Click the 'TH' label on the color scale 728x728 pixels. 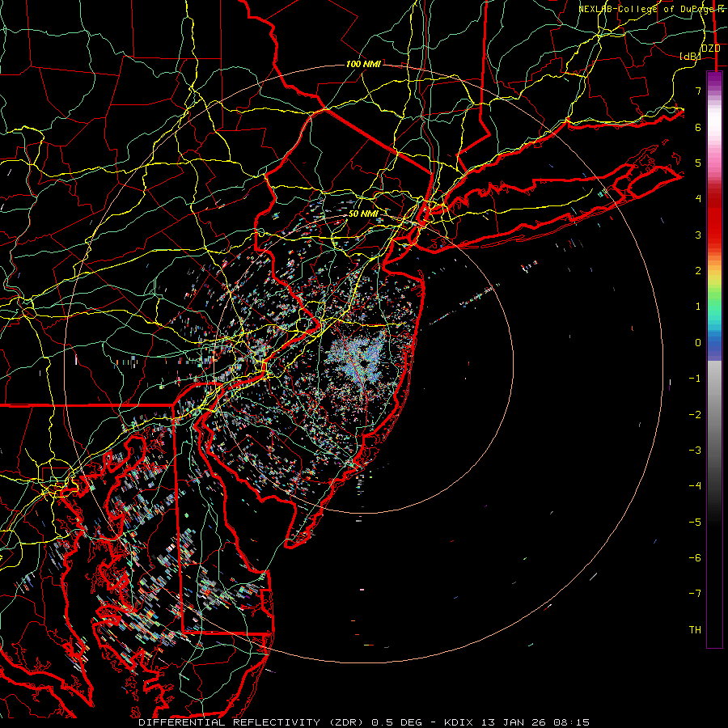click(x=695, y=630)
